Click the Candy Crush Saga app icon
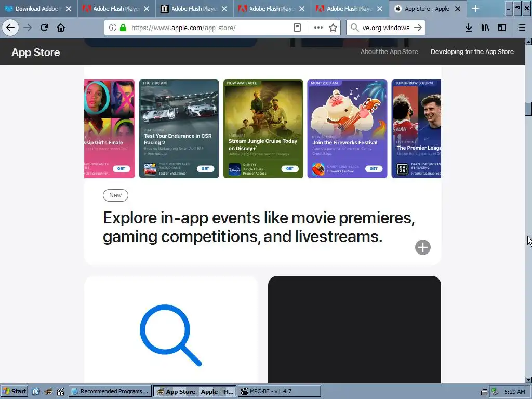Viewport: 532px width, 399px height. (x=318, y=169)
